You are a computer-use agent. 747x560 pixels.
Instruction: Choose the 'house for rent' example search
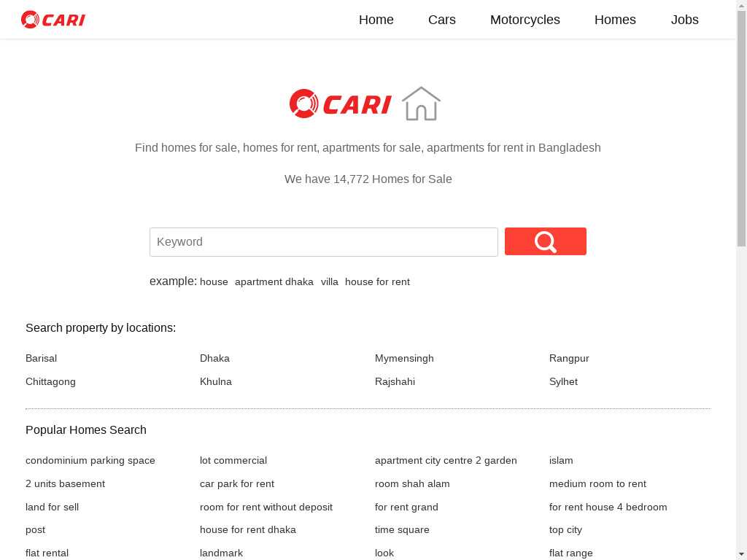pos(377,282)
